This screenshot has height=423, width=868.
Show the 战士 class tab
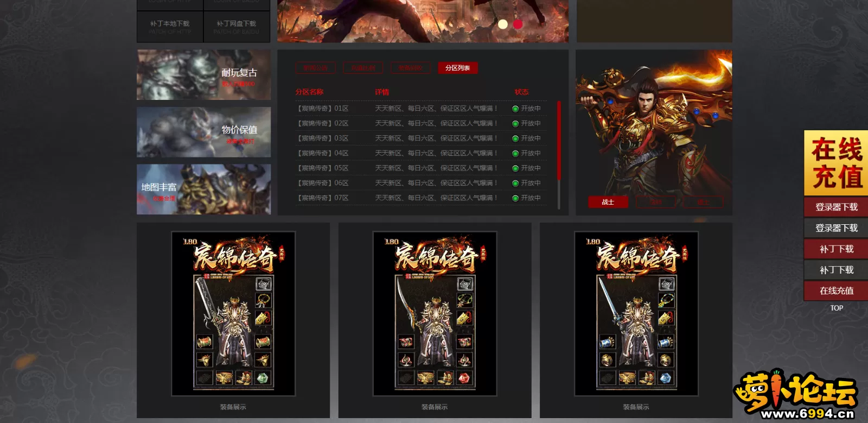[608, 202]
